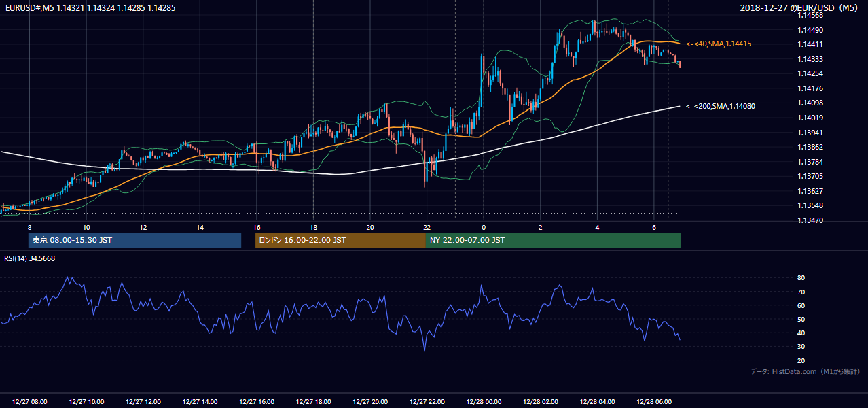Click bottom time label 12/27 10:00
The image size is (868, 408).
tap(86, 402)
